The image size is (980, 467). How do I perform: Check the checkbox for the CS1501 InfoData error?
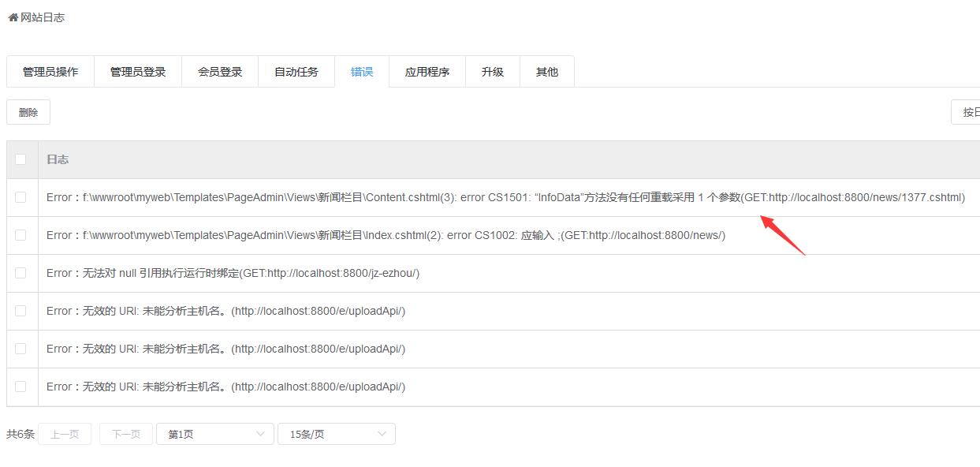(21, 196)
